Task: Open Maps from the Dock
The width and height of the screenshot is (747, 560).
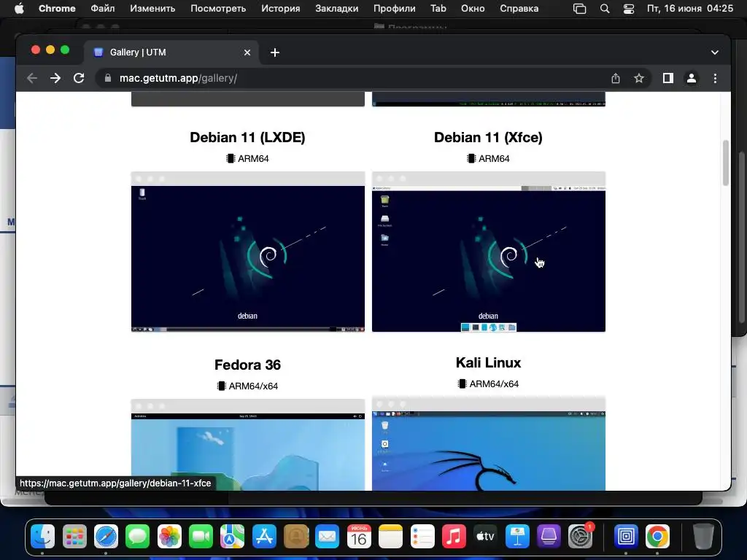Action: pos(233,537)
